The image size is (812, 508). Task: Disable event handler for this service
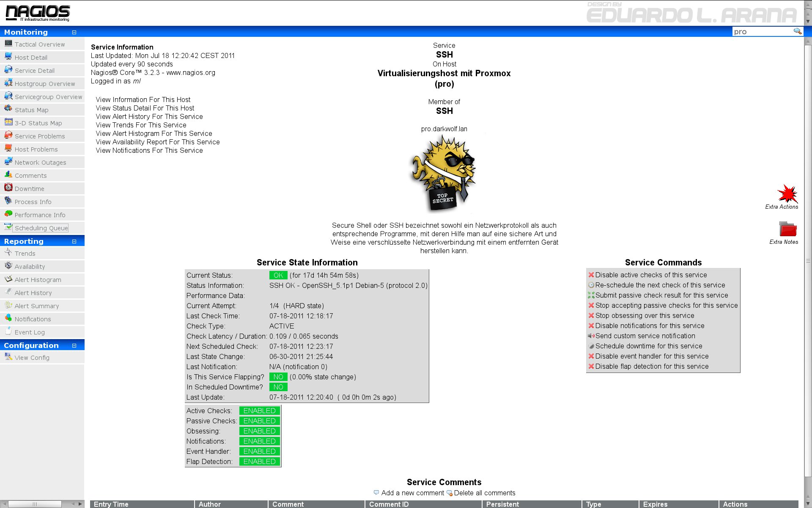tap(652, 356)
